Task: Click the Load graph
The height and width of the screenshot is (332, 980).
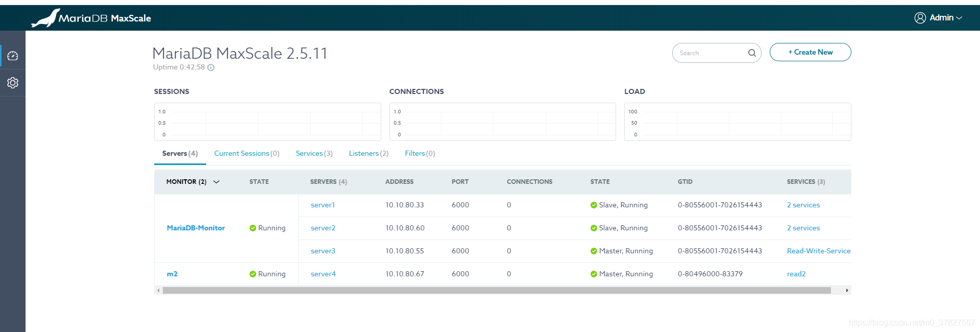Action: coord(738,122)
